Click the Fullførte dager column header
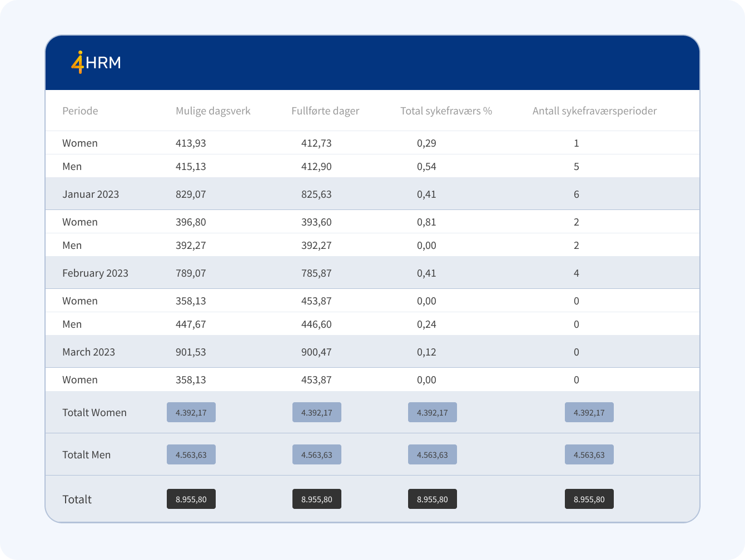Screen dimensions: 745x560 (x=325, y=111)
